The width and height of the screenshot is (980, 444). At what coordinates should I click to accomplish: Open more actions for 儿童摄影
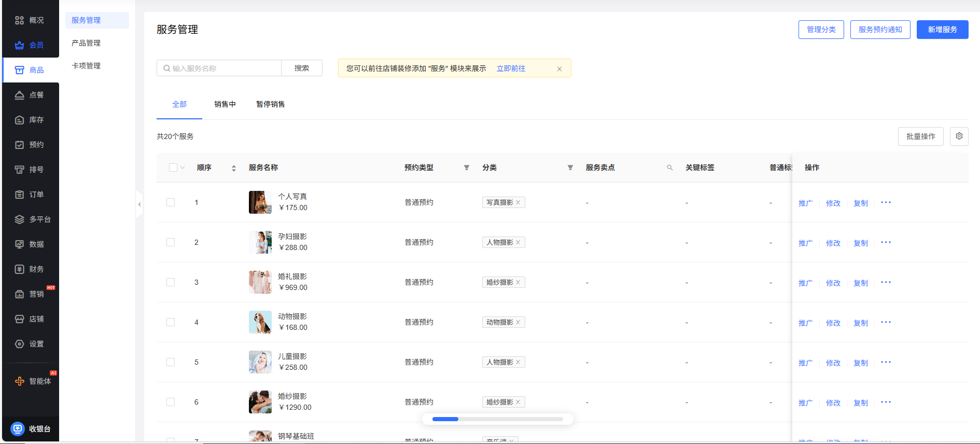point(886,362)
